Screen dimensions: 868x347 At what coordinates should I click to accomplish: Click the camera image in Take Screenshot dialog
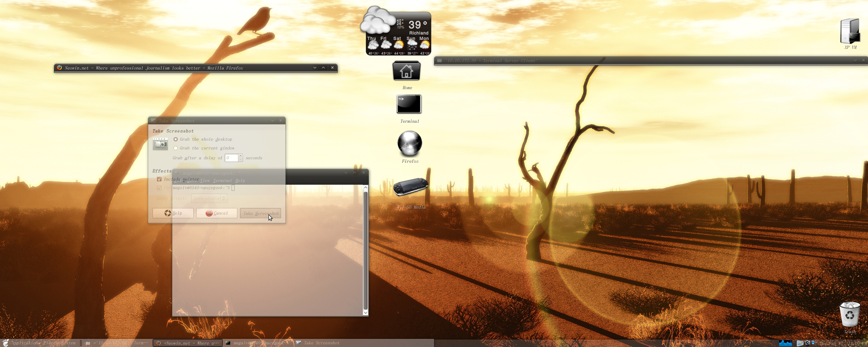[160, 144]
